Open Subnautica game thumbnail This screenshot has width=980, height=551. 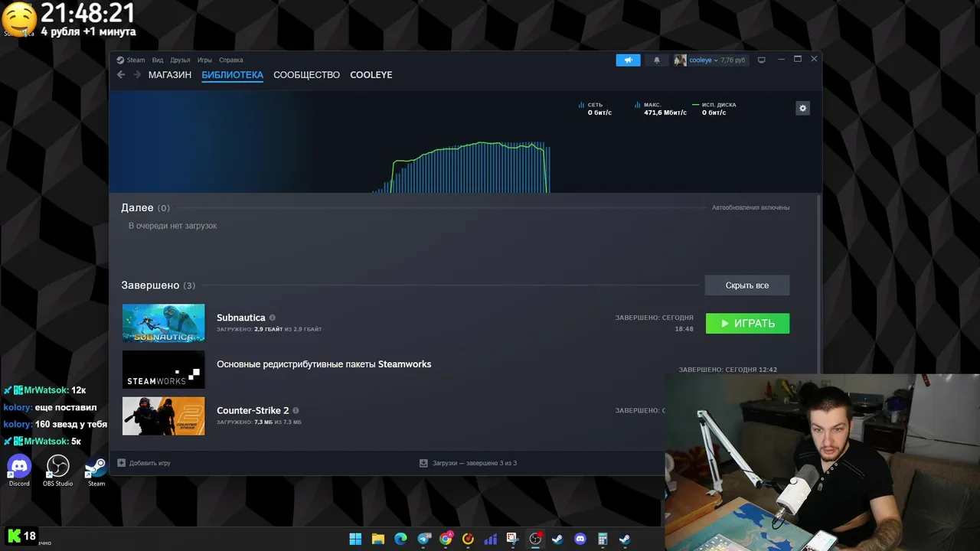coord(164,323)
